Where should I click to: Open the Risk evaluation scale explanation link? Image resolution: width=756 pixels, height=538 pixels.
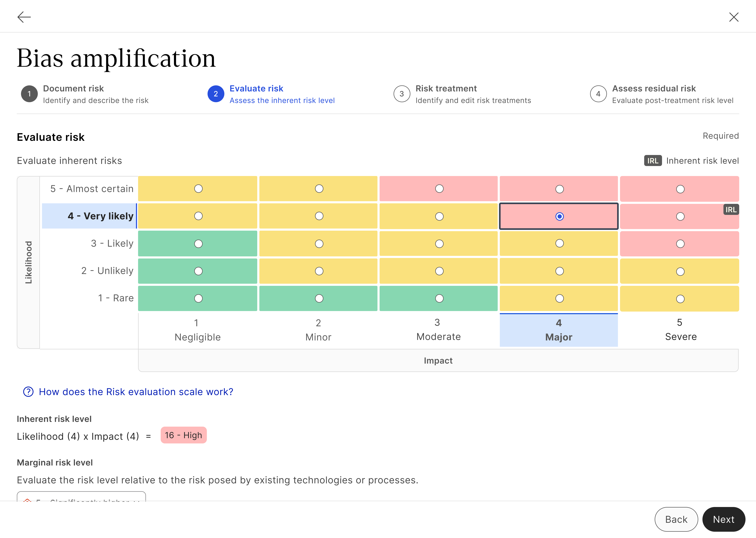pyautogui.click(x=136, y=392)
